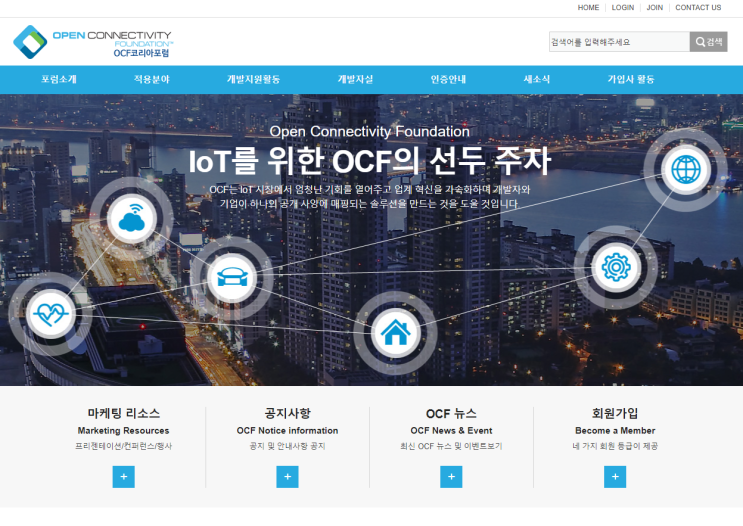The height and width of the screenshot is (526, 743).
Task: Go to the HOME link
Action: tap(588, 8)
